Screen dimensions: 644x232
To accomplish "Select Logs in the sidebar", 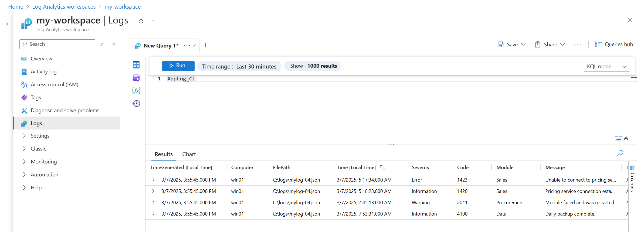I will (x=67, y=123).
